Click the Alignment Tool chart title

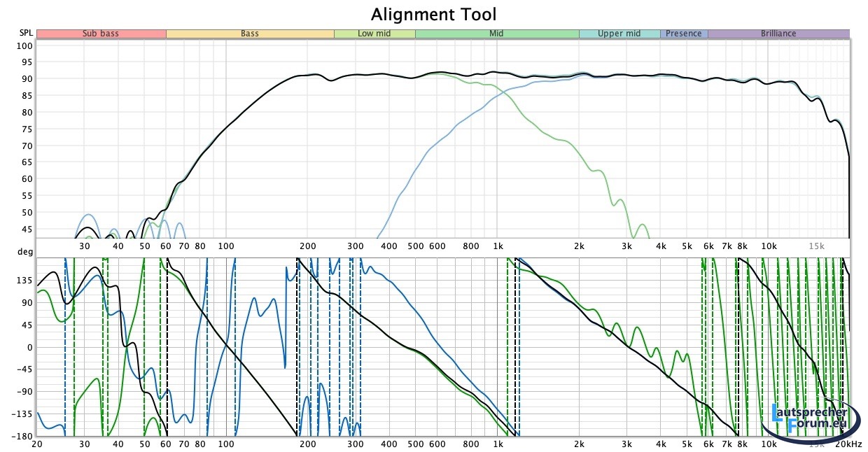434,15
